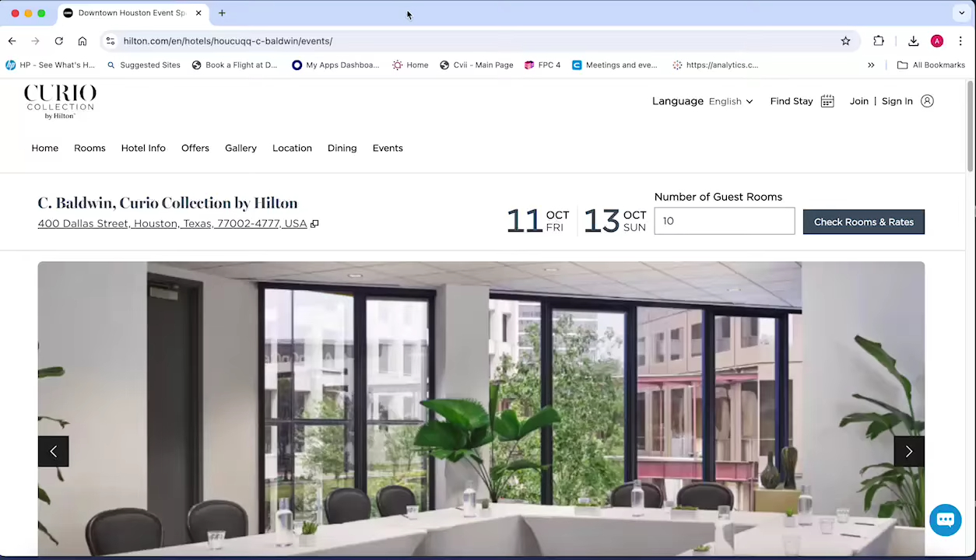
Task: Open the Events nav item
Action: (x=388, y=148)
